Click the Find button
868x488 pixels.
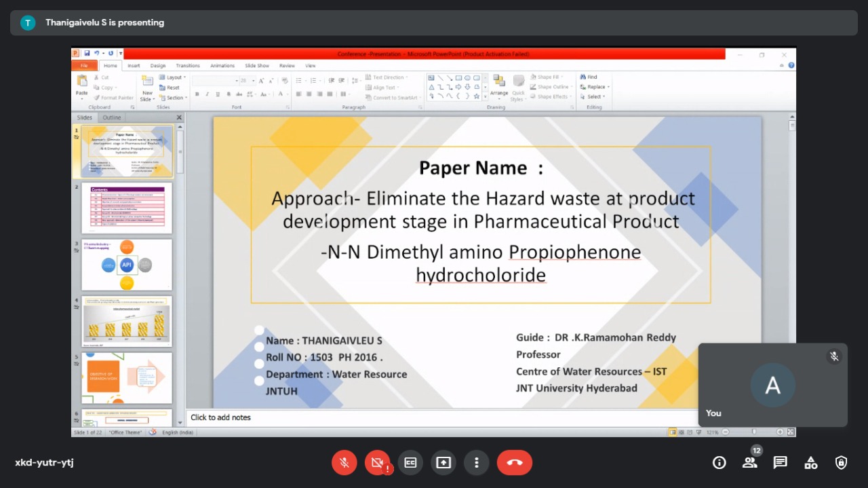point(589,77)
